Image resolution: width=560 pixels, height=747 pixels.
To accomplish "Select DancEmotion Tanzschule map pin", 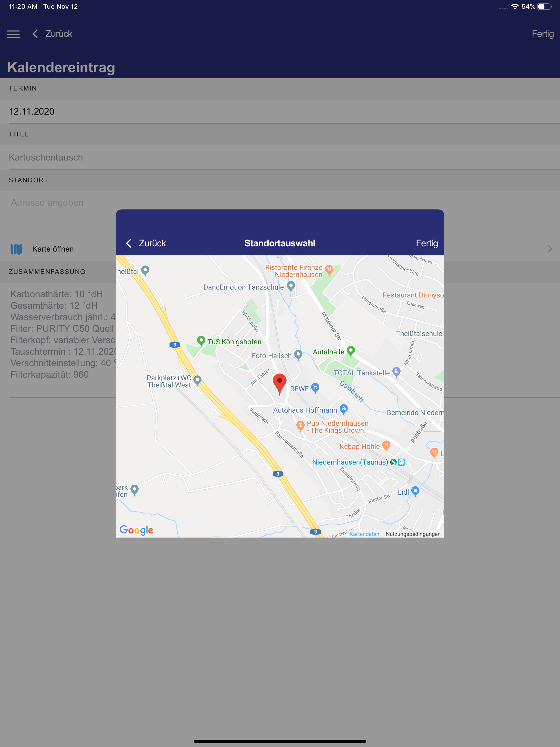I will [x=291, y=286].
